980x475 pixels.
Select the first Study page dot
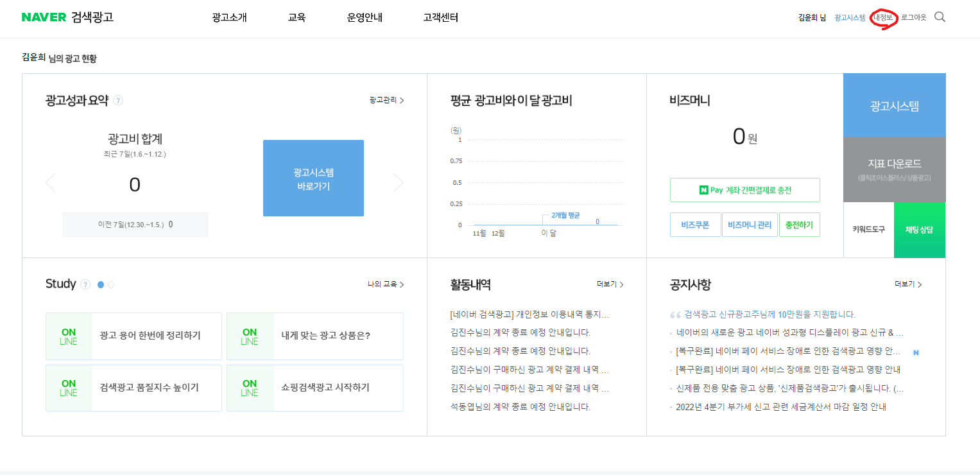click(101, 284)
